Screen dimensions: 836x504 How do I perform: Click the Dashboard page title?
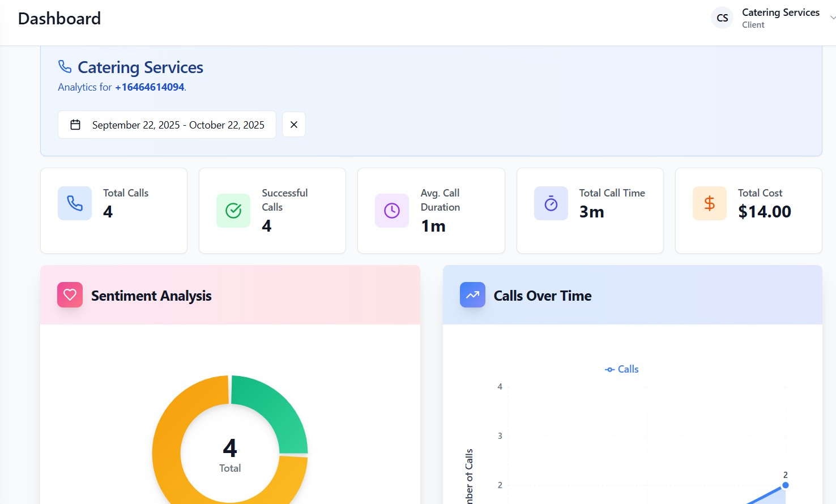[x=59, y=19]
